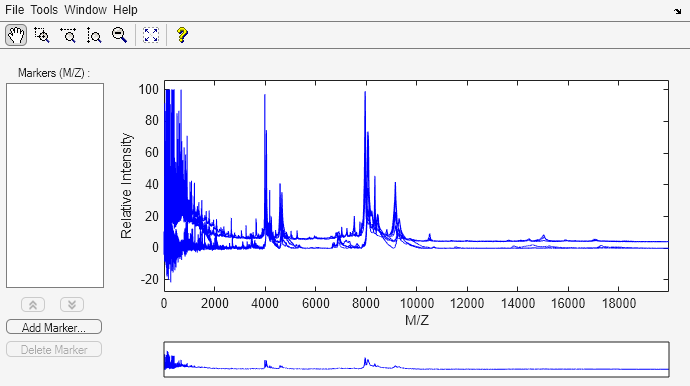Open the File menu
Screen dimensions: 690x386
tap(15, 10)
